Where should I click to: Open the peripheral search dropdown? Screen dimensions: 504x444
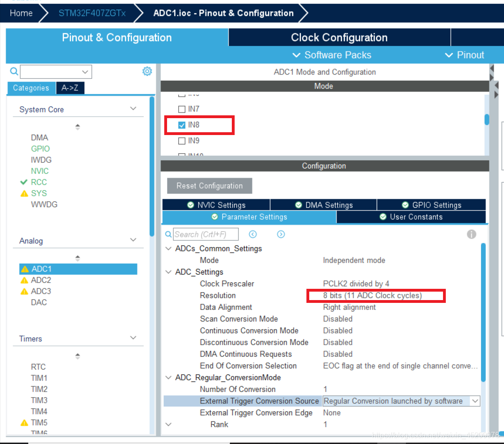[85, 72]
